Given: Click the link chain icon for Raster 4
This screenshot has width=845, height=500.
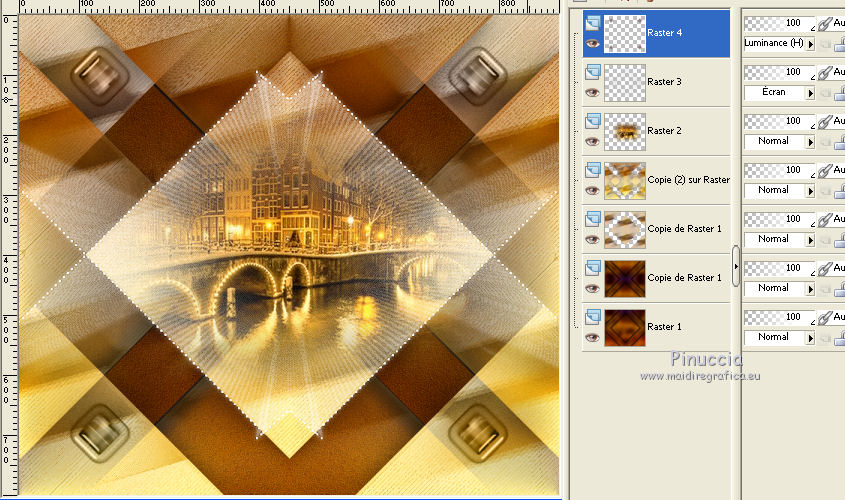Looking at the screenshot, I should tap(825, 24).
